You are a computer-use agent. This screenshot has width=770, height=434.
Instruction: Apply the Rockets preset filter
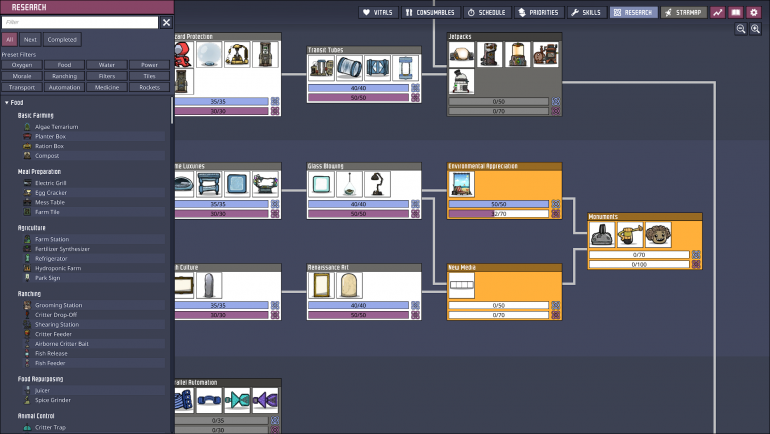coord(149,87)
